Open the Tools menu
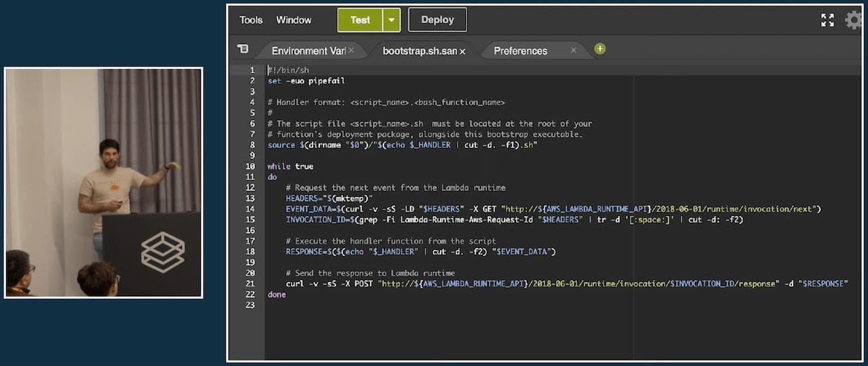Image resolution: width=868 pixels, height=366 pixels. [251, 20]
